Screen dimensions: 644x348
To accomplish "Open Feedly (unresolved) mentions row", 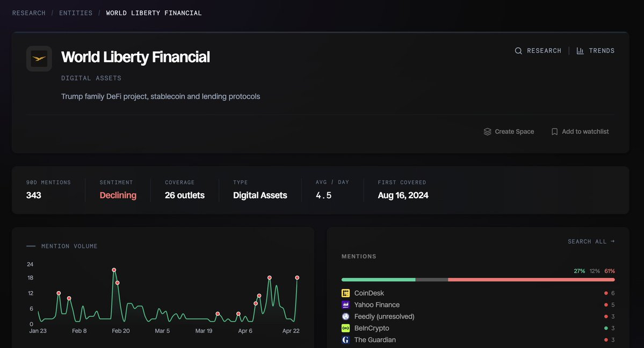I will 478,316.
